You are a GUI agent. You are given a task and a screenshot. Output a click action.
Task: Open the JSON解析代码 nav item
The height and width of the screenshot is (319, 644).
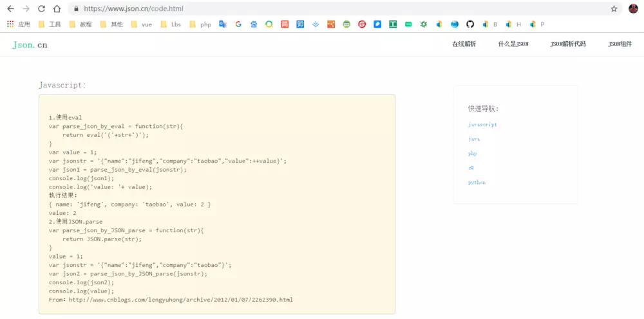[568, 44]
